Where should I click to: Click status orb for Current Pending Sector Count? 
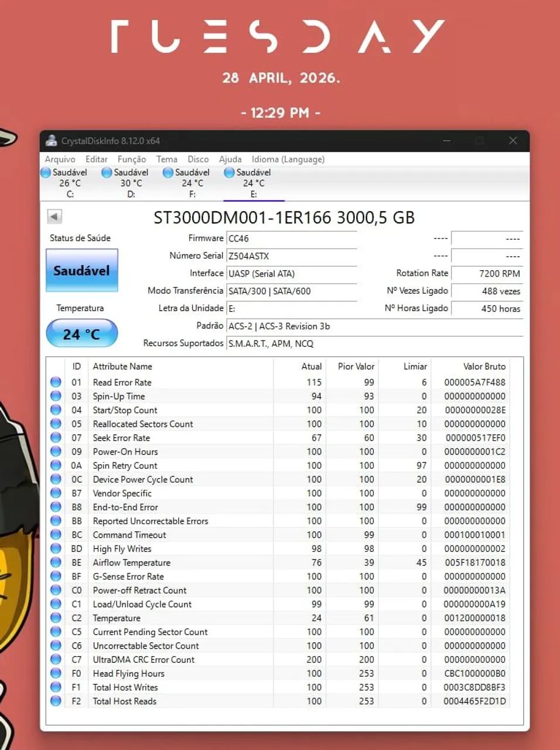pyautogui.click(x=56, y=632)
